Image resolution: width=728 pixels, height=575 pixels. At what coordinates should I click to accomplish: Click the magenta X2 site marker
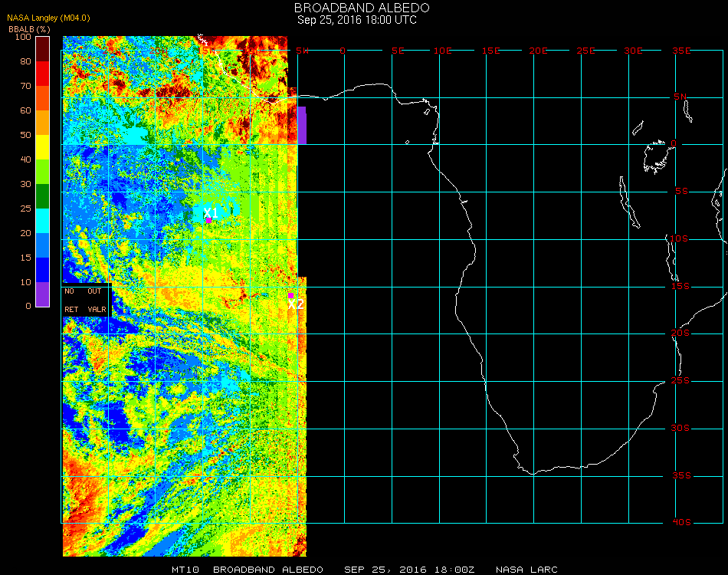[x=290, y=295]
